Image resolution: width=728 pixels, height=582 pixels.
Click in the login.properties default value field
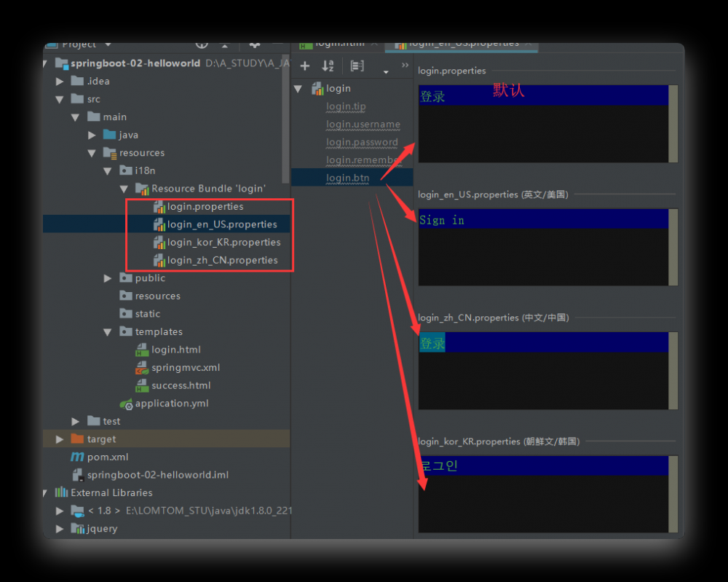(x=543, y=124)
